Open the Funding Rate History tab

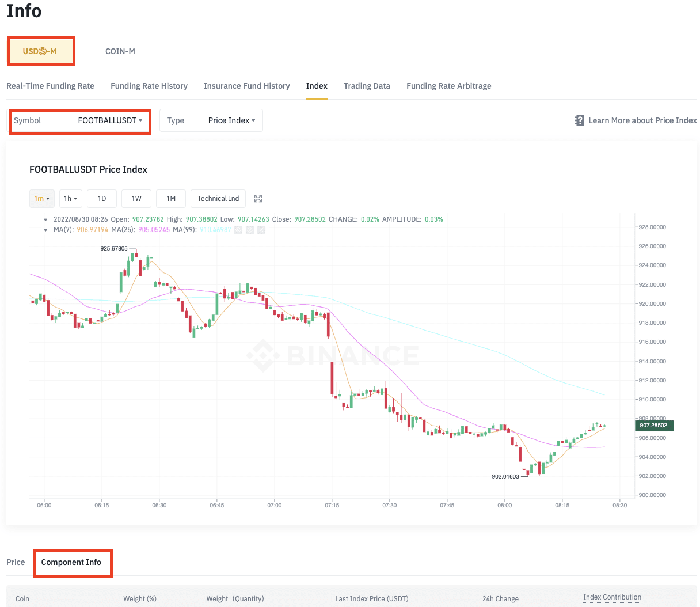[x=149, y=86]
